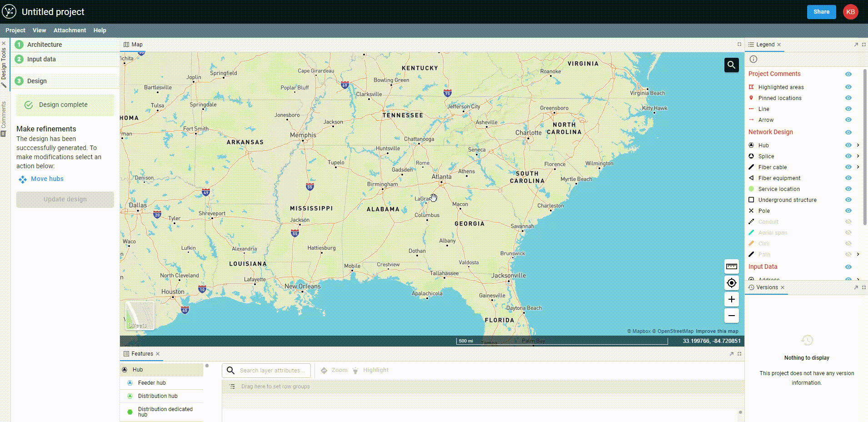Screen dimensions: 868x422
Task: Close the Legend tab
Action: [x=779, y=45]
